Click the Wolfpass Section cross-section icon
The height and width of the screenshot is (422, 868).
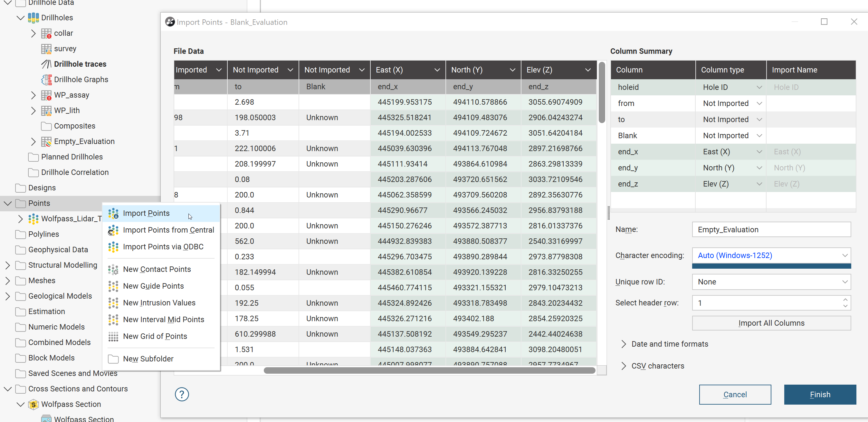[33, 404]
